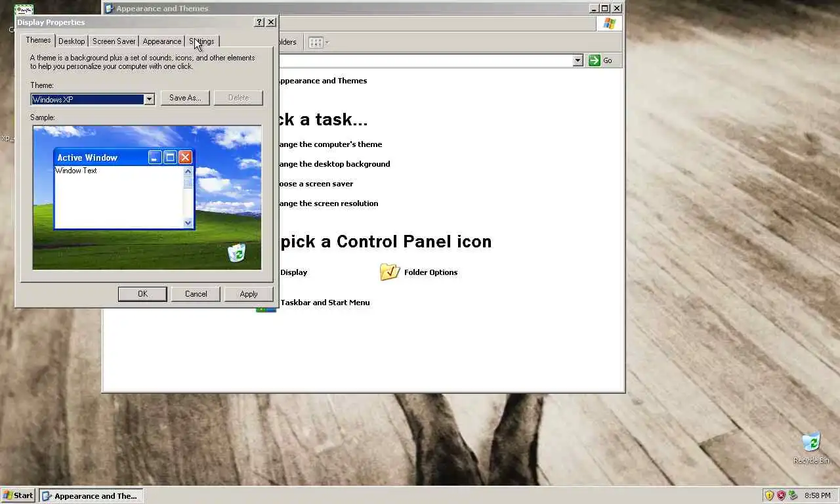Click the Recycle Bin icon in the theme sample

tap(236, 252)
